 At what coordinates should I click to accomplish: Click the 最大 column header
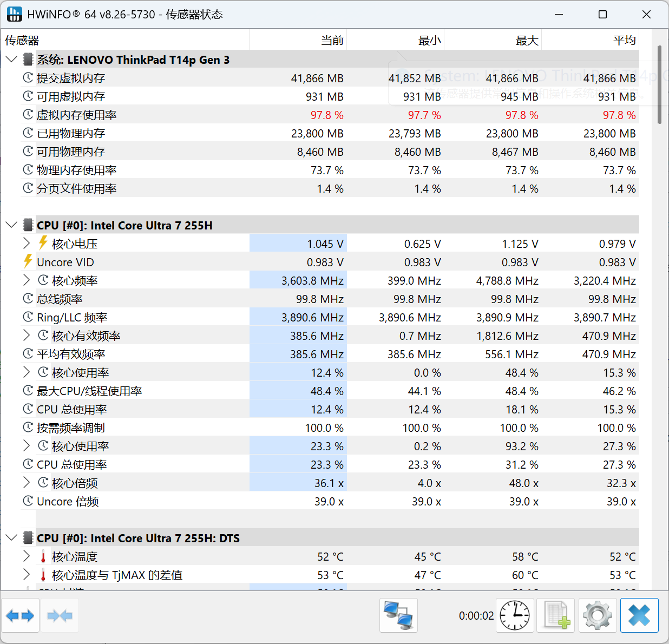coord(493,41)
